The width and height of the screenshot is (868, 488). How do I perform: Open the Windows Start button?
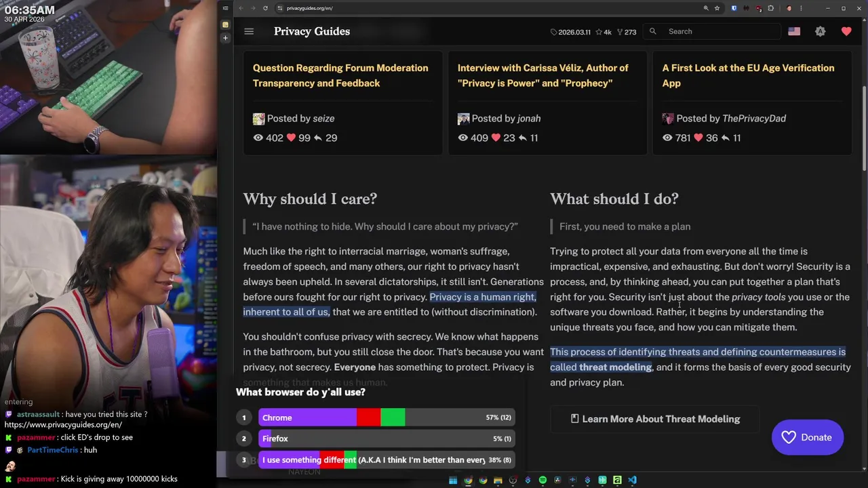tap(453, 480)
